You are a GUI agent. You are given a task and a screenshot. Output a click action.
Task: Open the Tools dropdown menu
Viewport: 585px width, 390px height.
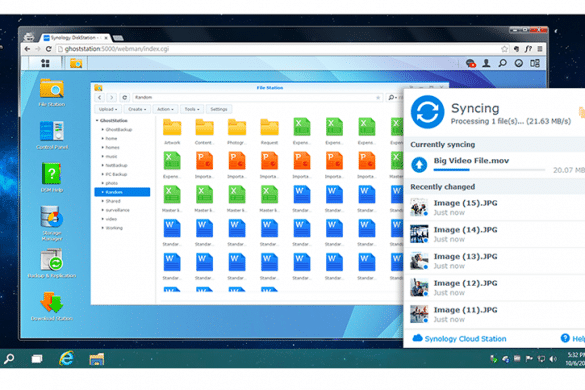point(192,109)
